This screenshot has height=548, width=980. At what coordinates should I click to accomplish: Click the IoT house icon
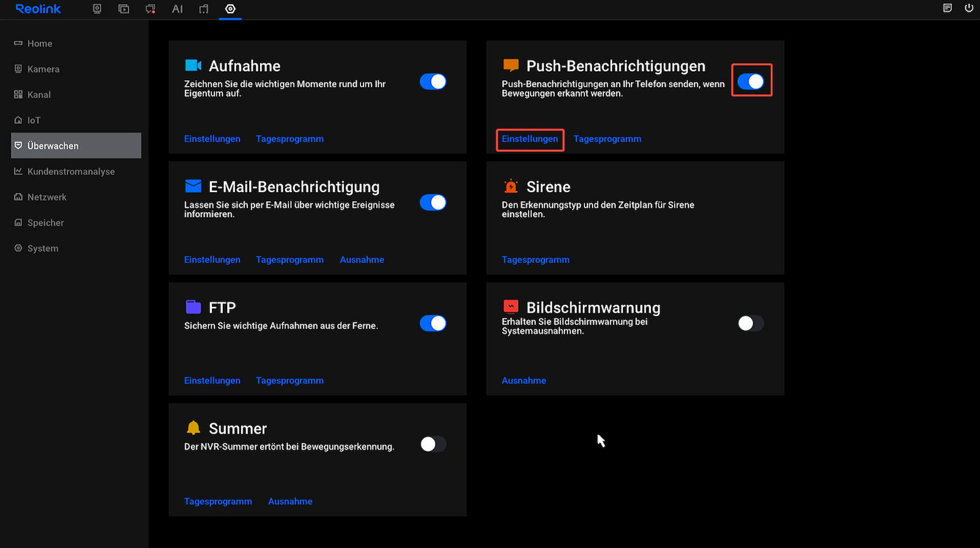click(x=18, y=120)
